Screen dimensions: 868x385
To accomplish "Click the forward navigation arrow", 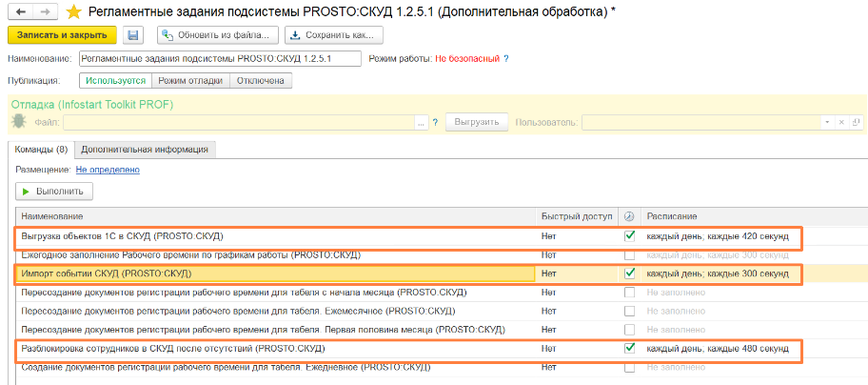I will (x=47, y=11).
